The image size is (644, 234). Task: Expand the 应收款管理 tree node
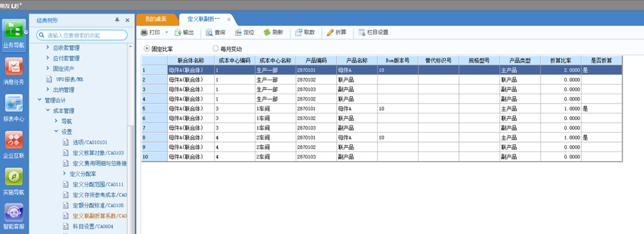(x=48, y=48)
